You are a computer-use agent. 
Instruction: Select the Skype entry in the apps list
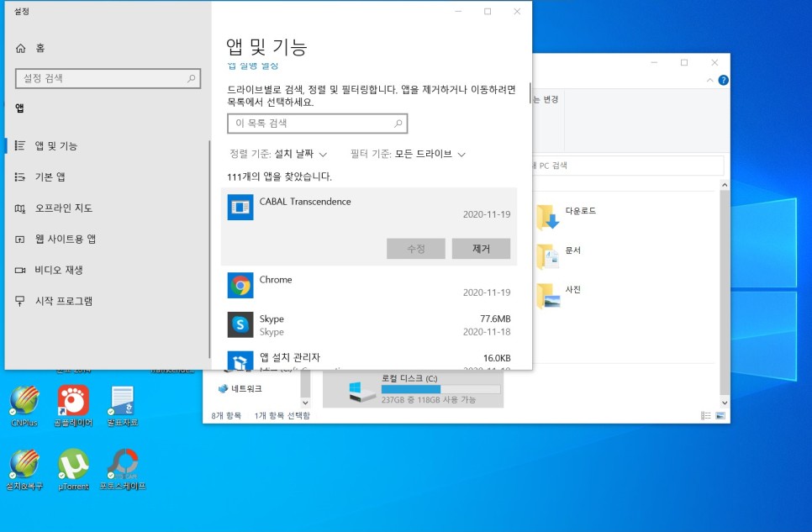(240, 325)
